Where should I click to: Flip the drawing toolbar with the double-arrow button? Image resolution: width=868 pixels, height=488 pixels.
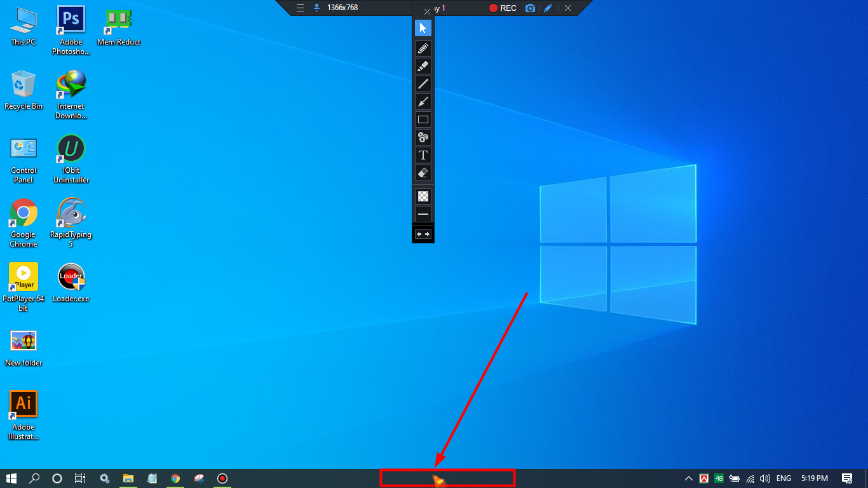point(423,234)
